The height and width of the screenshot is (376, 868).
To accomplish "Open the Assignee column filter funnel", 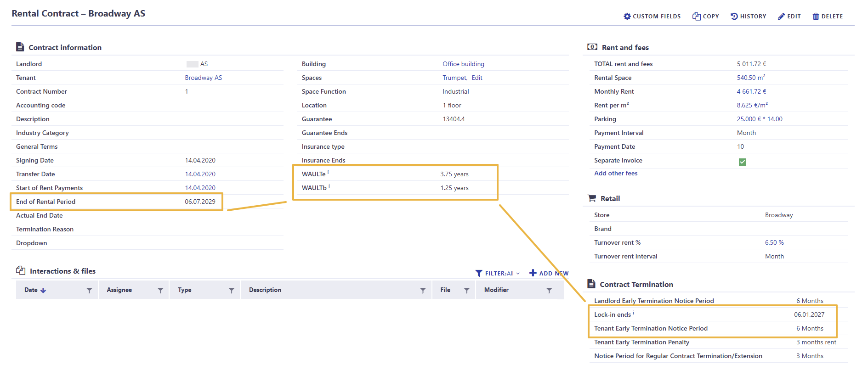I will tap(160, 290).
